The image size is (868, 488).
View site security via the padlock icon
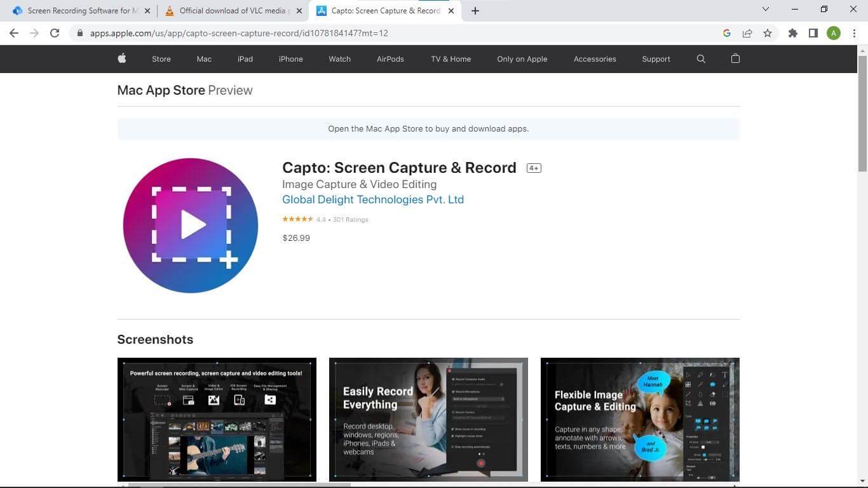[80, 33]
